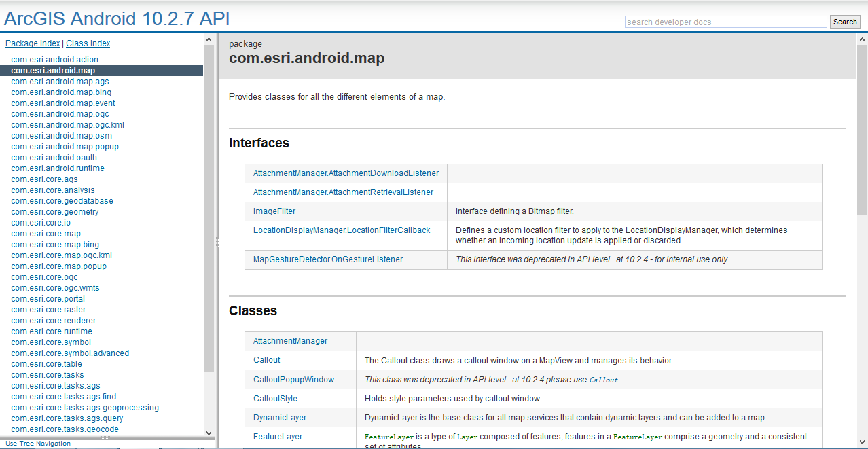Open the Class Index link
This screenshot has width=868, height=449.
coord(88,43)
